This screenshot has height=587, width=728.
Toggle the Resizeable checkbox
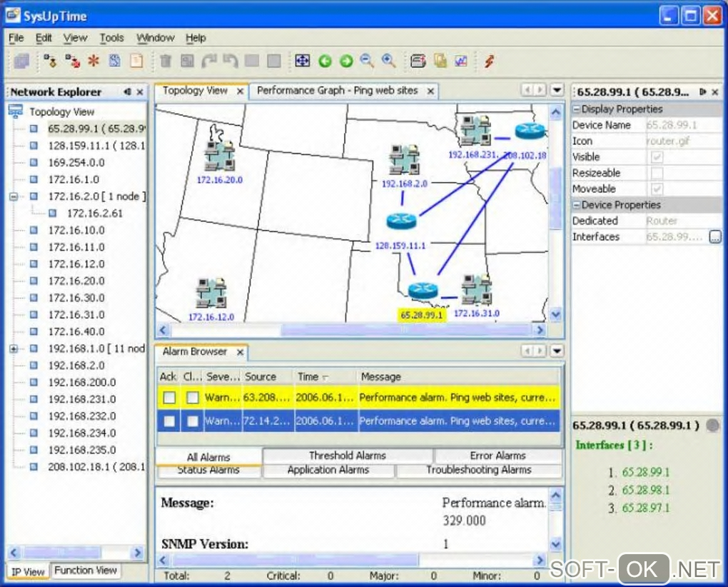click(657, 174)
